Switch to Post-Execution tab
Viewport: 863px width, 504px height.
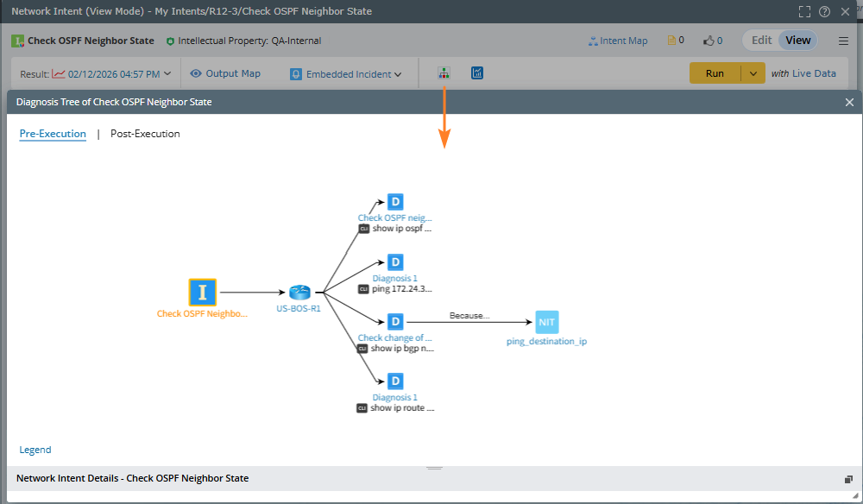pyautogui.click(x=145, y=134)
